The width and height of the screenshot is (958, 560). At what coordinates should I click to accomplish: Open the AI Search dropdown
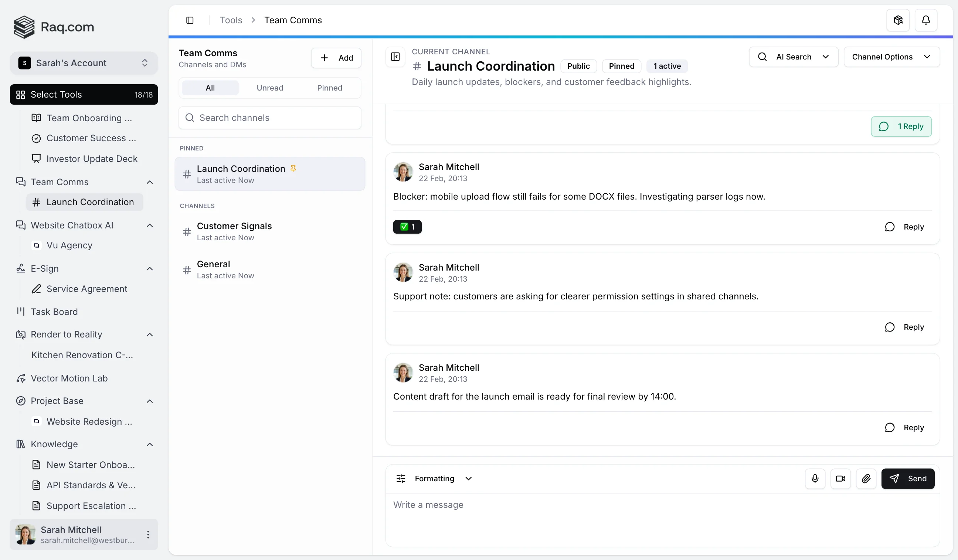coord(793,57)
